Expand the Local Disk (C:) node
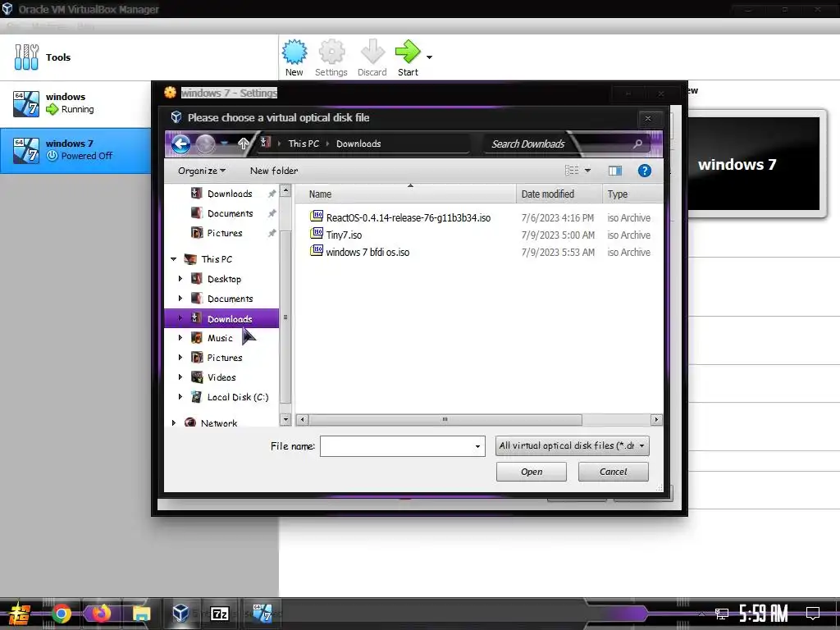This screenshot has width=840, height=630. (180, 397)
